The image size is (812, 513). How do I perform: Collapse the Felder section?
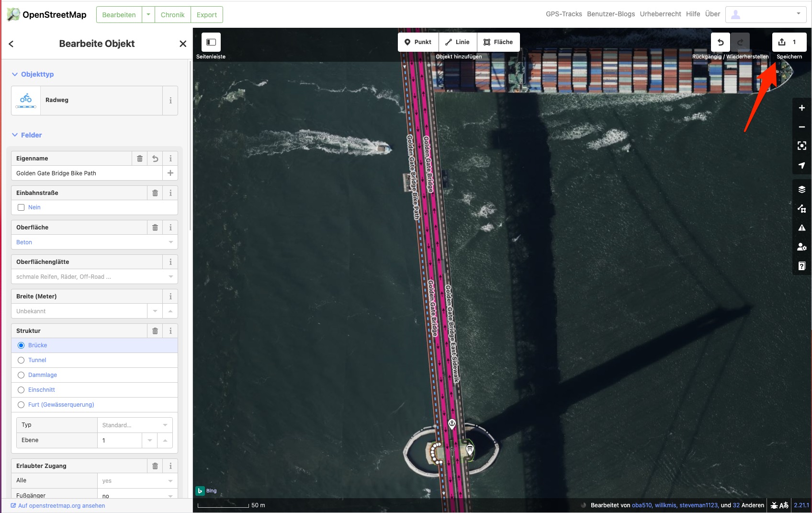point(27,135)
